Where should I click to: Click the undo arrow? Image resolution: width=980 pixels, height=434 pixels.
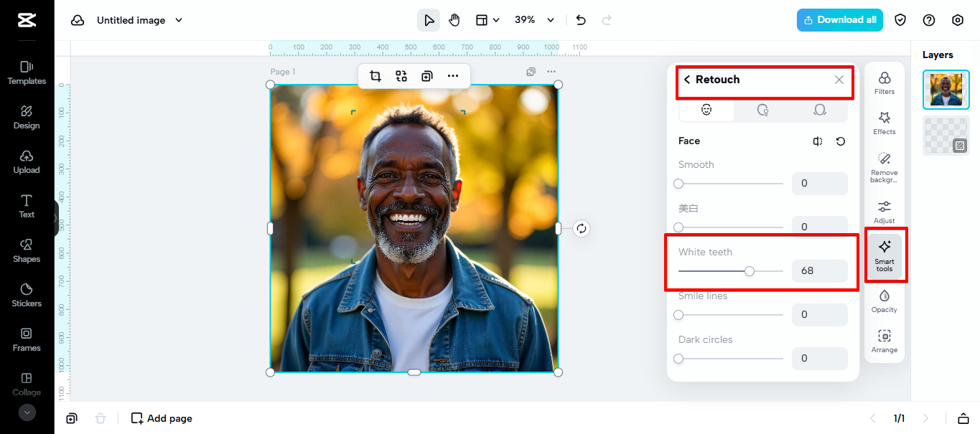(x=581, y=20)
